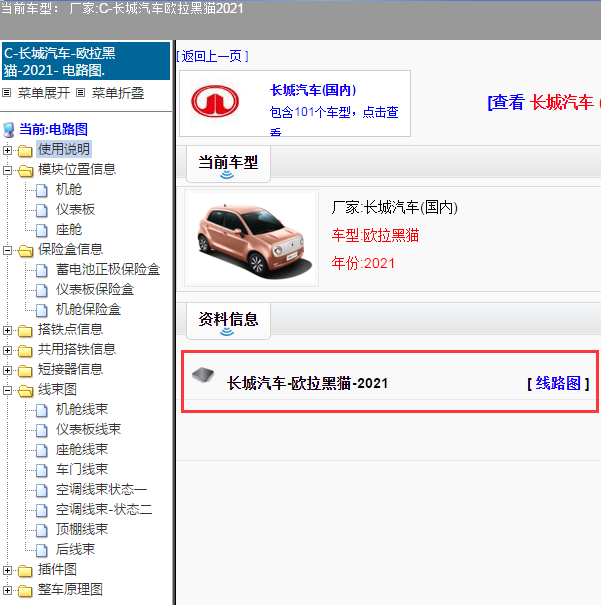Screen dimensions: 601x605
Task: Click the page icon beside 座舱线束
Action: pyautogui.click(x=42, y=451)
